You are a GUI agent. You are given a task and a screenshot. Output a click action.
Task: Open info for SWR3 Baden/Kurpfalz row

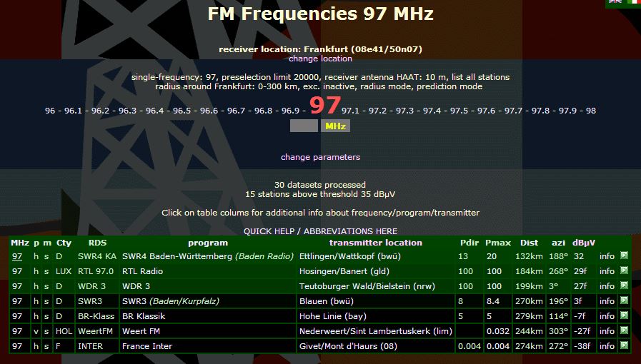click(x=607, y=301)
